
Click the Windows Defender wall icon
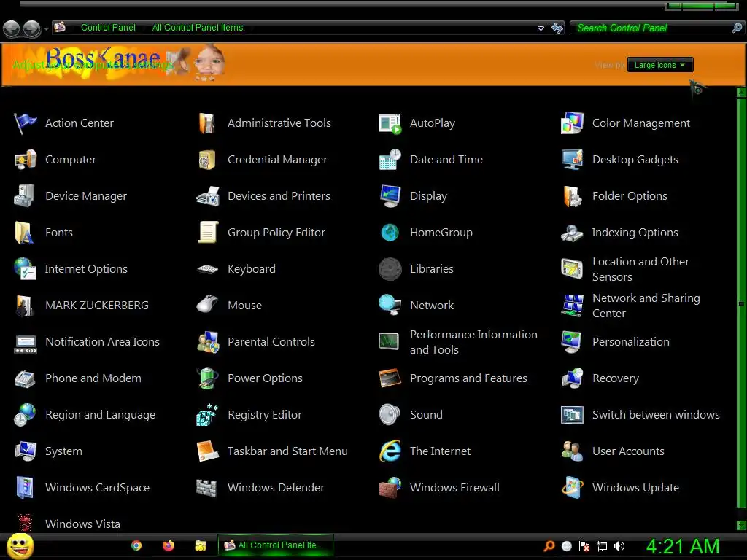[x=207, y=488]
